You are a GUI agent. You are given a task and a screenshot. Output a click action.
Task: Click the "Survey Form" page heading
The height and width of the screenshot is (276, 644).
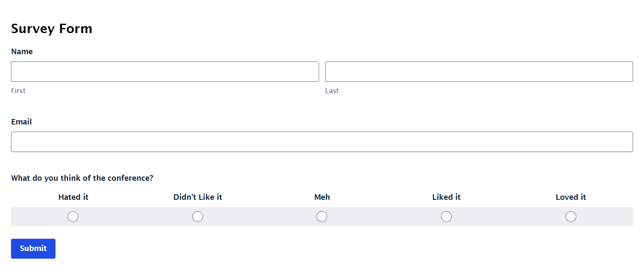52,28
